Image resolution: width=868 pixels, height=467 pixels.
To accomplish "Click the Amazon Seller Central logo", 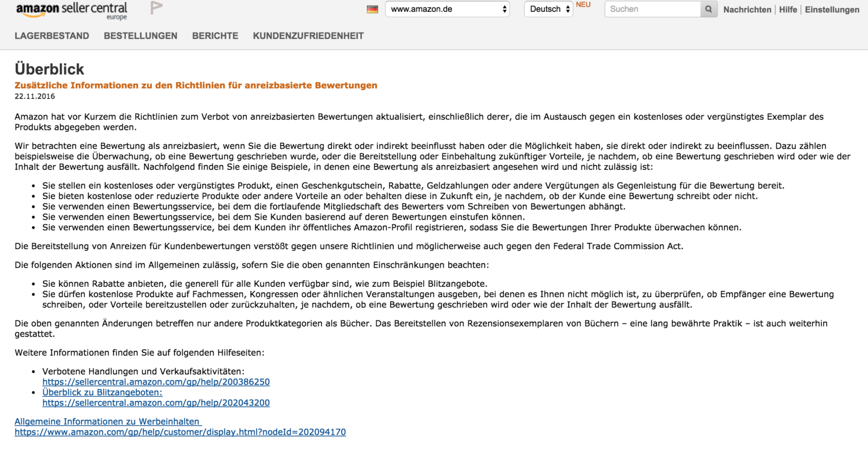I will tap(71, 10).
